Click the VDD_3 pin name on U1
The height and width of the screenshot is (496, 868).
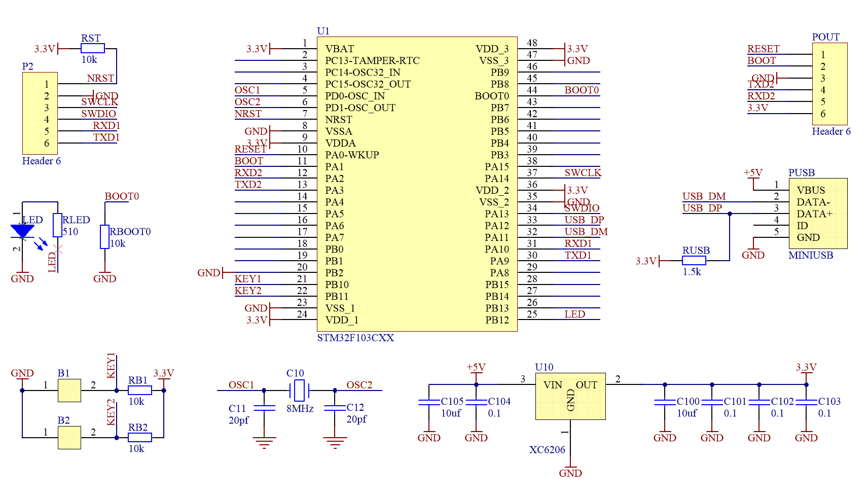[x=492, y=49]
